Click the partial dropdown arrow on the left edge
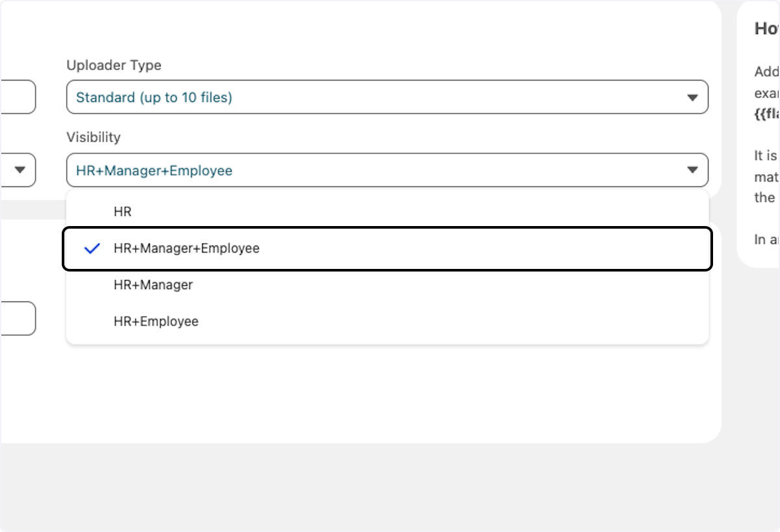The width and height of the screenshot is (780, 532). (19, 170)
